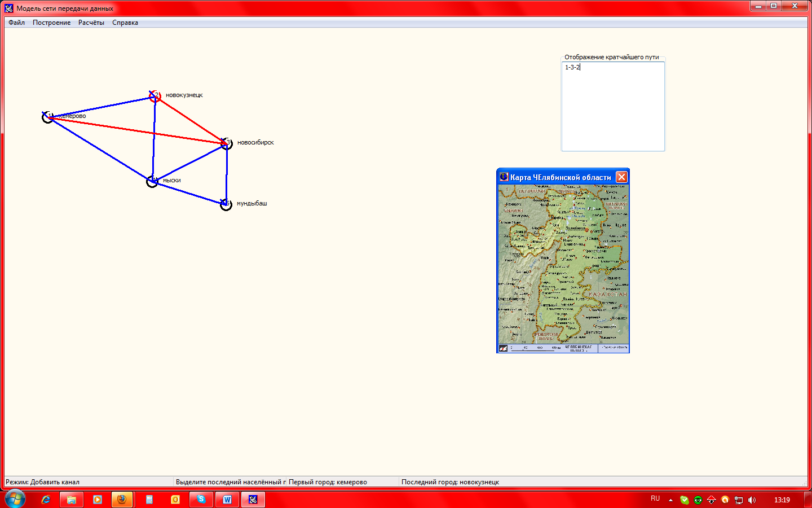The height and width of the screenshot is (508, 812).
Task: Click the новокузнецк city label
Action: (x=184, y=95)
